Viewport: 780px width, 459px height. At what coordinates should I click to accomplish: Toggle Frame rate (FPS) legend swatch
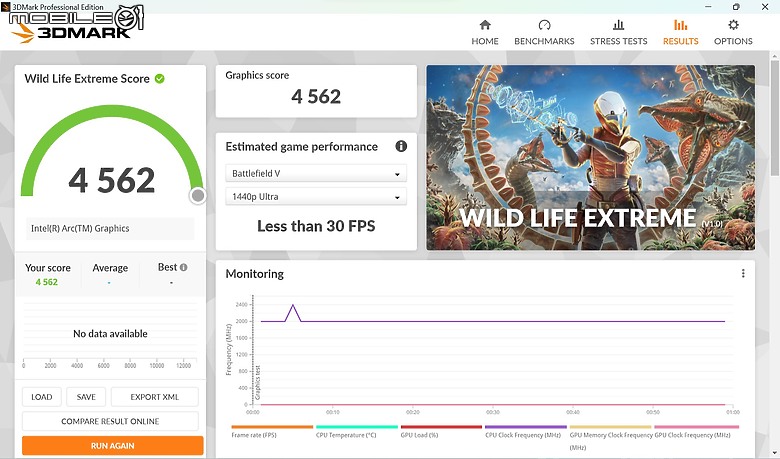tap(272, 427)
